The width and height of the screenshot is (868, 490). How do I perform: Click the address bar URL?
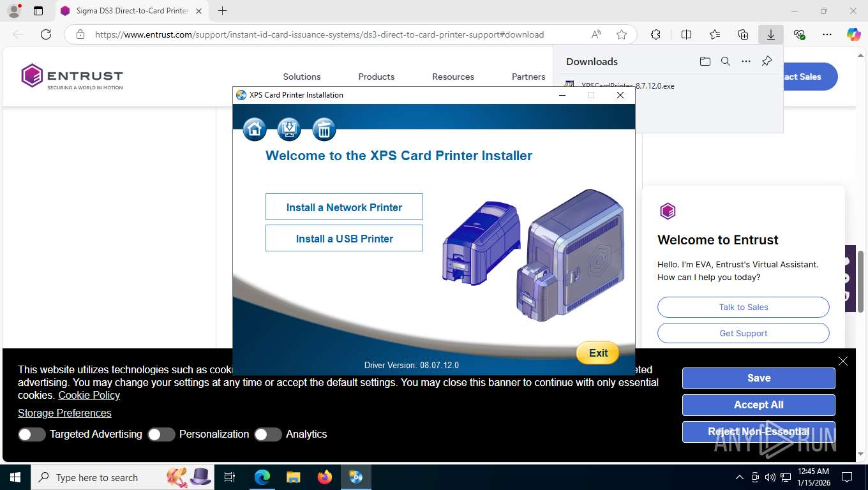pyautogui.click(x=319, y=34)
